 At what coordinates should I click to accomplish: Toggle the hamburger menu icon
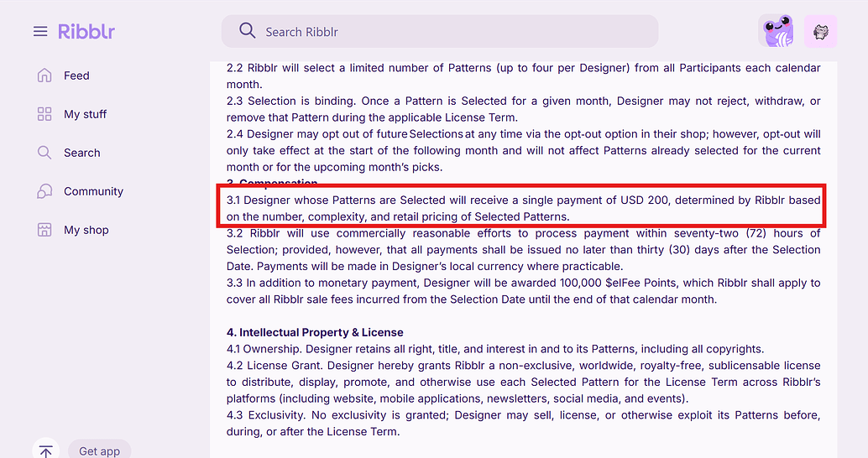(x=40, y=32)
